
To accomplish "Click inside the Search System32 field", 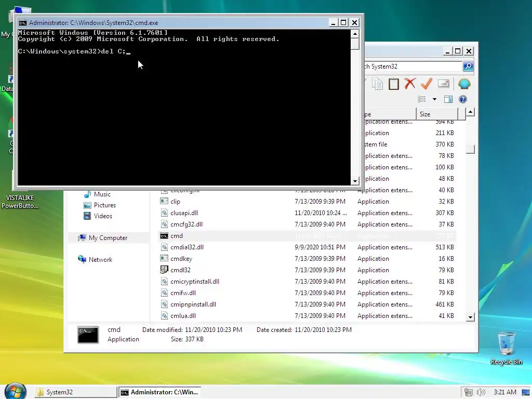I will pos(413,66).
